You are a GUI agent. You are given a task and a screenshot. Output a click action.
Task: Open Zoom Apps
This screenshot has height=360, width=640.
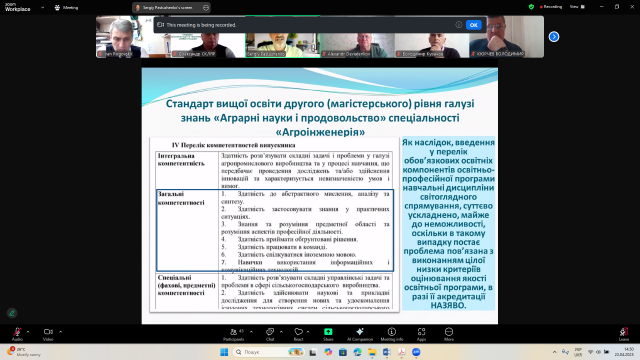click(421, 333)
